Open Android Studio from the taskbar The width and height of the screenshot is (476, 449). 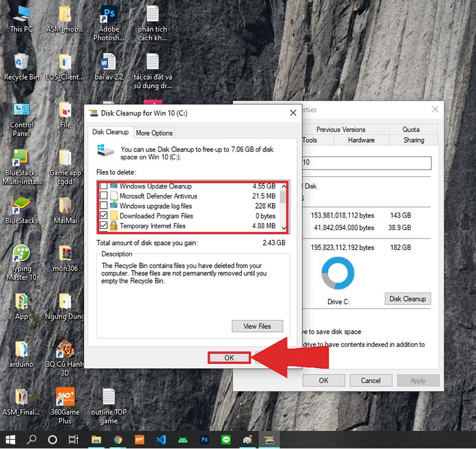coord(183,440)
